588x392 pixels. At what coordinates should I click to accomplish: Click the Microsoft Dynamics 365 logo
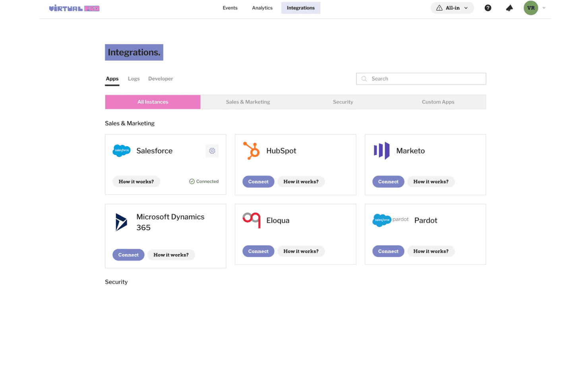coord(121,222)
